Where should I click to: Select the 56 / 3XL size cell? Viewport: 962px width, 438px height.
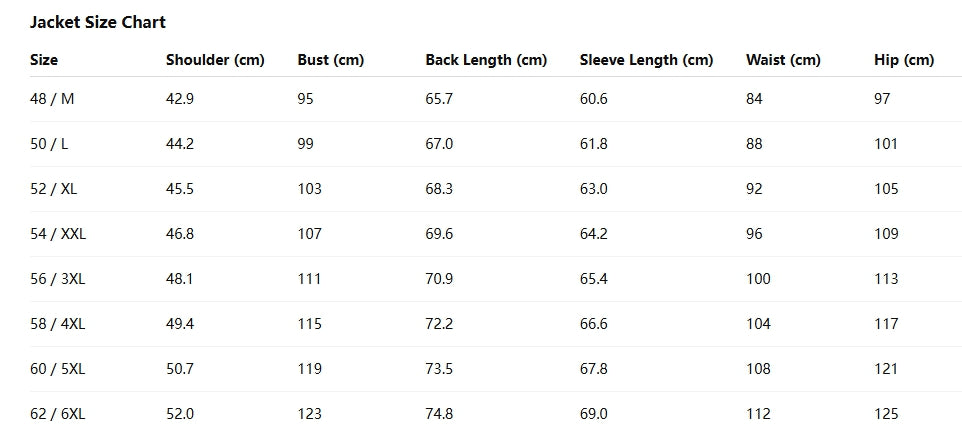58,279
